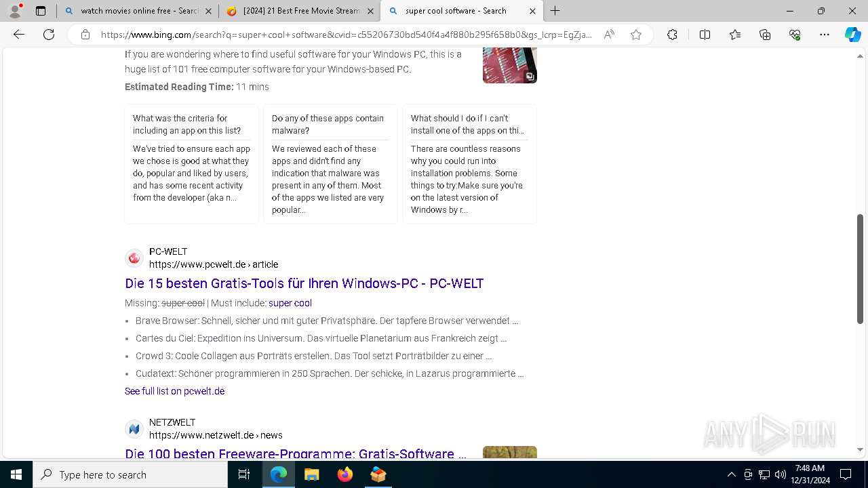Open Task View in the taskbar

click(244, 474)
